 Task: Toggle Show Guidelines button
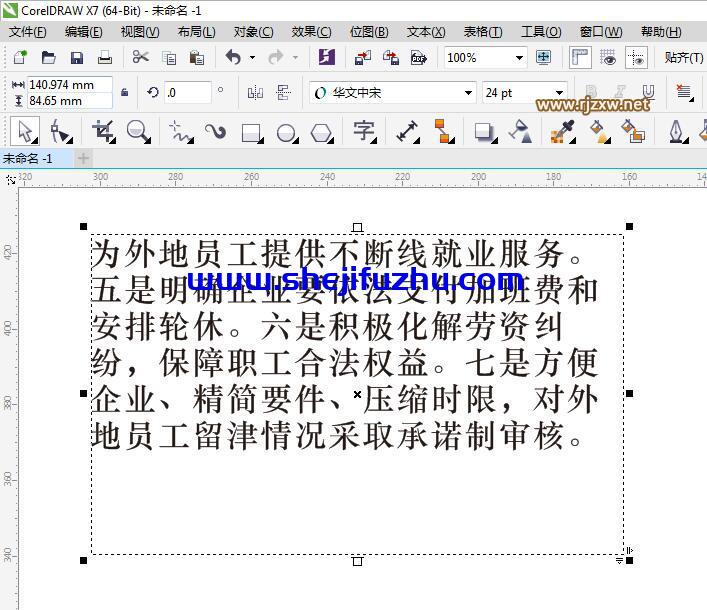[636, 57]
